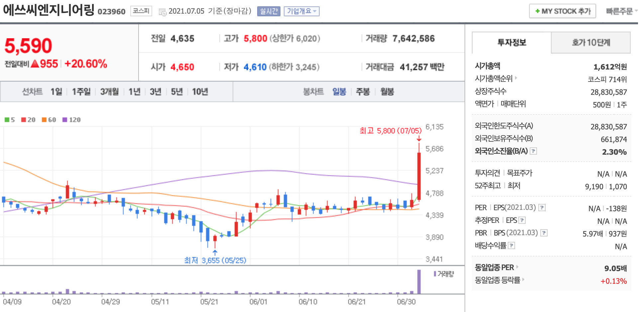Viewport: 644px width, 312px height.
Task: Click the change rate +20.60%
Action: point(86,64)
